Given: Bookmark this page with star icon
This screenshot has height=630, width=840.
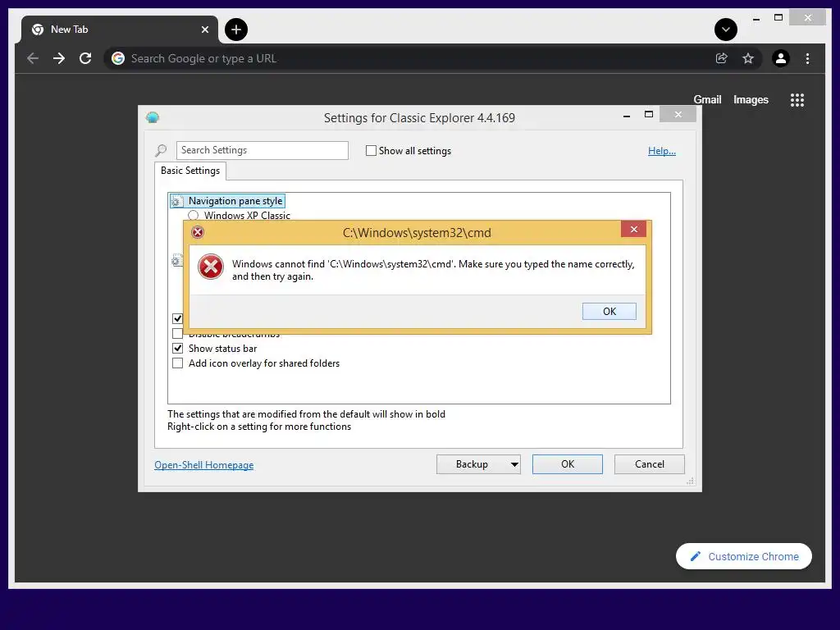Looking at the screenshot, I should pyautogui.click(x=748, y=58).
